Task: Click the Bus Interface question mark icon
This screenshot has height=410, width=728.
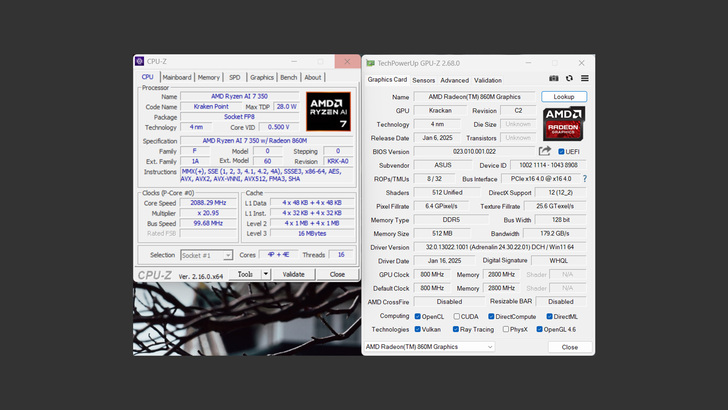Action: pos(584,178)
